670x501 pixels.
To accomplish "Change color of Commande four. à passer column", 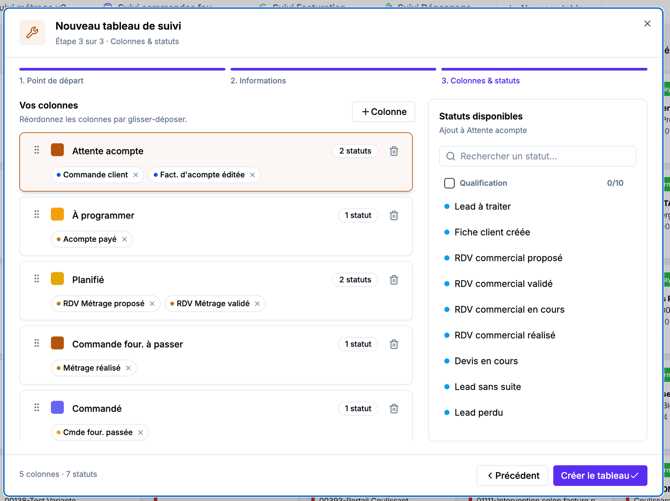I will (57, 343).
